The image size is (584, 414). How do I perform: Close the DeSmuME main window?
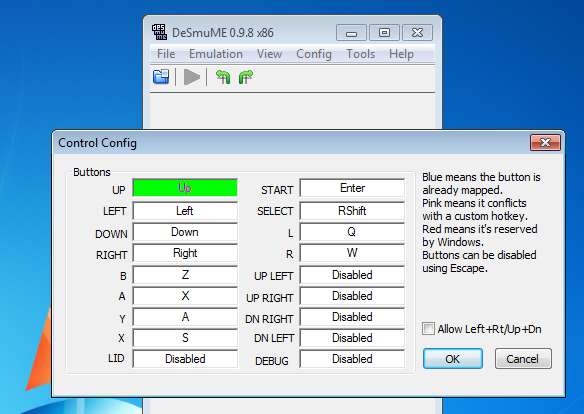coord(418,33)
